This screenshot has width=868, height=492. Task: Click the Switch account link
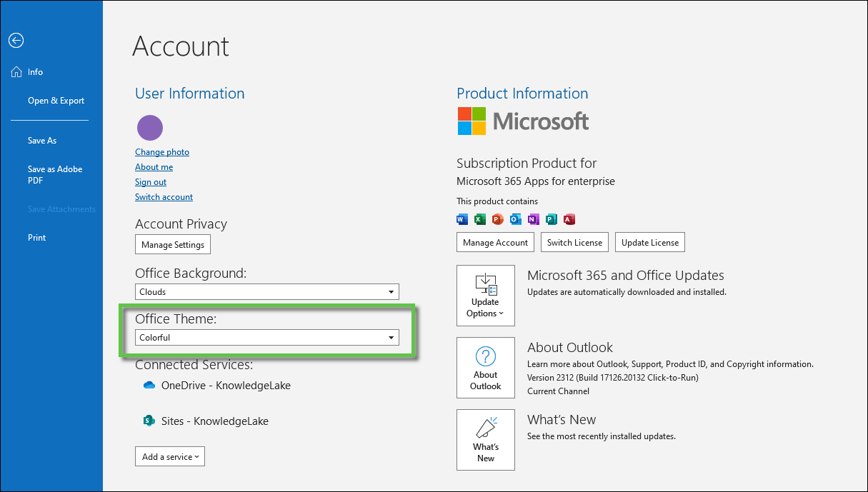(x=164, y=197)
